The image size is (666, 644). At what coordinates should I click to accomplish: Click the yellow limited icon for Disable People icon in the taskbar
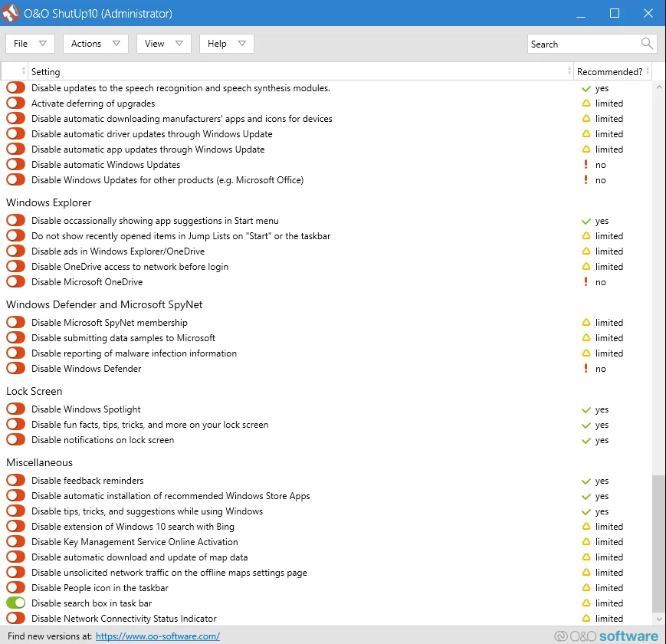click(586, 587)
